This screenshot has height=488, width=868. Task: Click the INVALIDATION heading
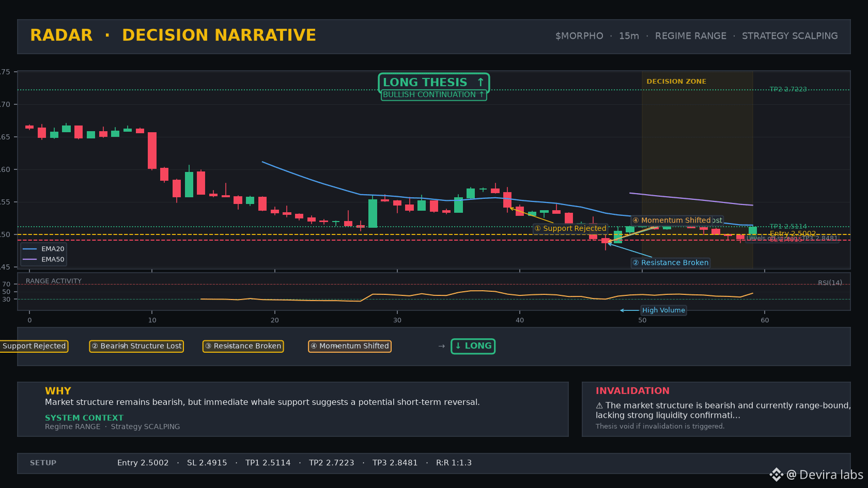632,391
